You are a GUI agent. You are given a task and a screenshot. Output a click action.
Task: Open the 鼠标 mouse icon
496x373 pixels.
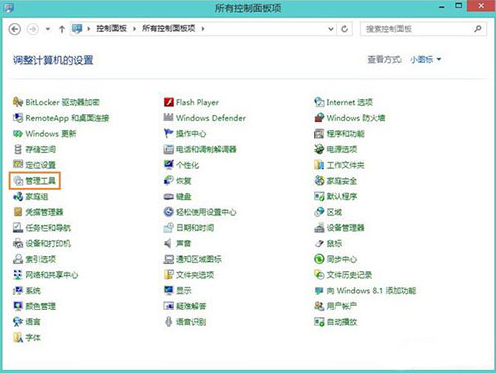pyautogui.click(x=319, y=243)
